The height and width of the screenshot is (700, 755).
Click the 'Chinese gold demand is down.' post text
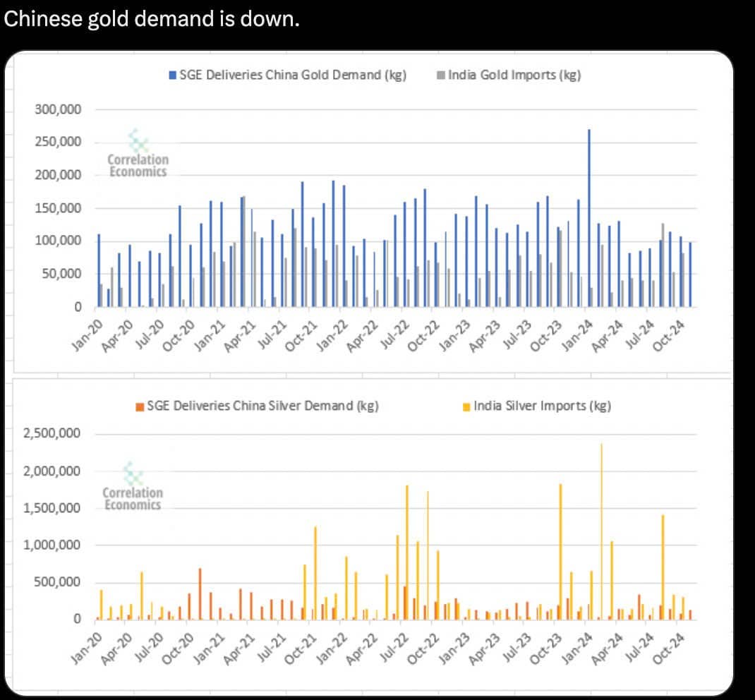(152, 19)
